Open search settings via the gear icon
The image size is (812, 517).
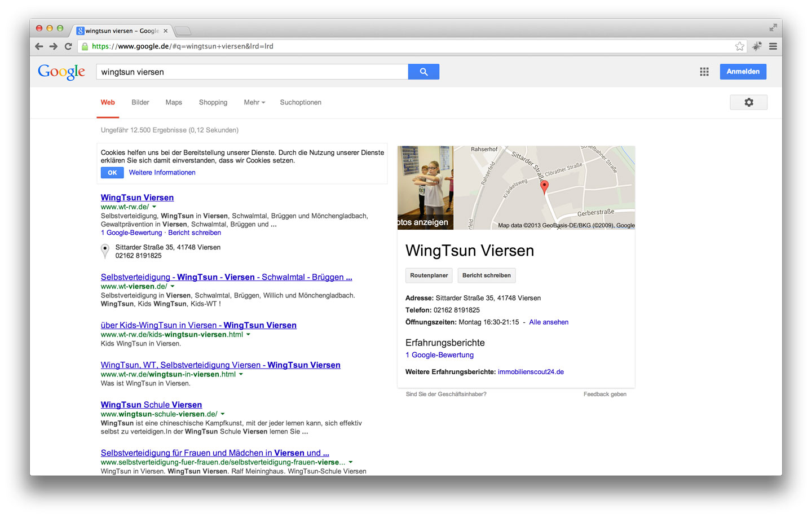(x=749, y=102)
